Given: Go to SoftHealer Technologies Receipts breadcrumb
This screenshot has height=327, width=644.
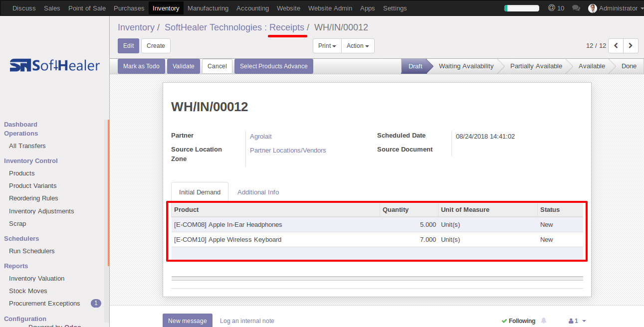Looking at the screenshot, I should pyautogui.click(x=234, y=27).
